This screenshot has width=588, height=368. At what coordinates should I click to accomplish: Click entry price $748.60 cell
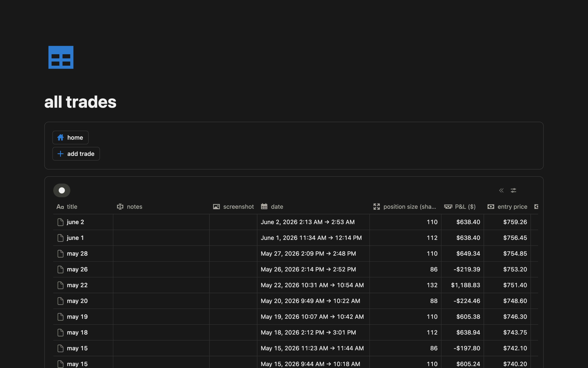507,301
